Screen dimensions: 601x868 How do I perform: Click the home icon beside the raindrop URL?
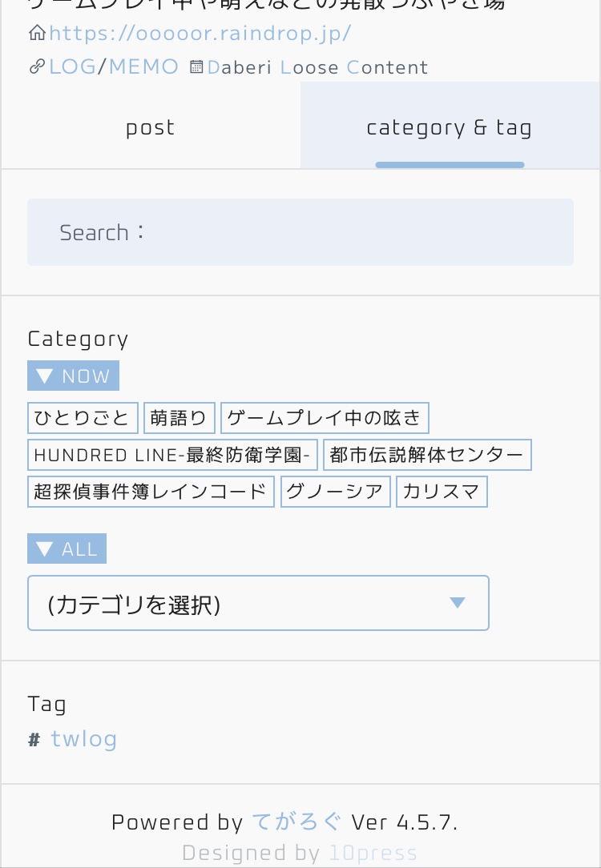coord(37,34)
